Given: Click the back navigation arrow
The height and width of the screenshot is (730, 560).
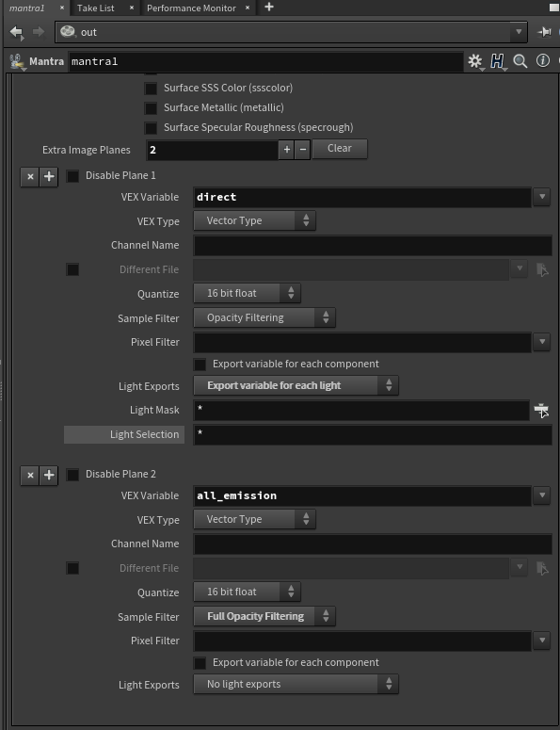Looking at the screenshot, I should coord(17,32).
